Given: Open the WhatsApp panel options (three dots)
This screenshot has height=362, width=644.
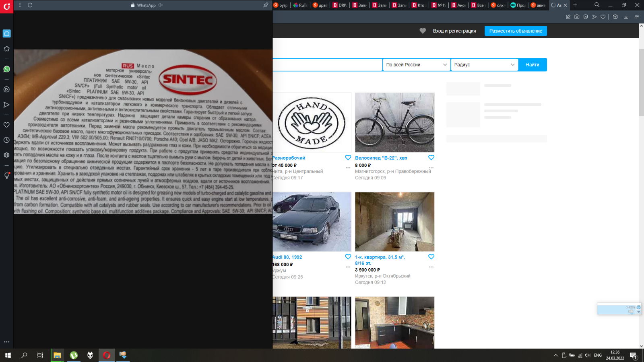Looking at the screenshot, I should 20,5.
